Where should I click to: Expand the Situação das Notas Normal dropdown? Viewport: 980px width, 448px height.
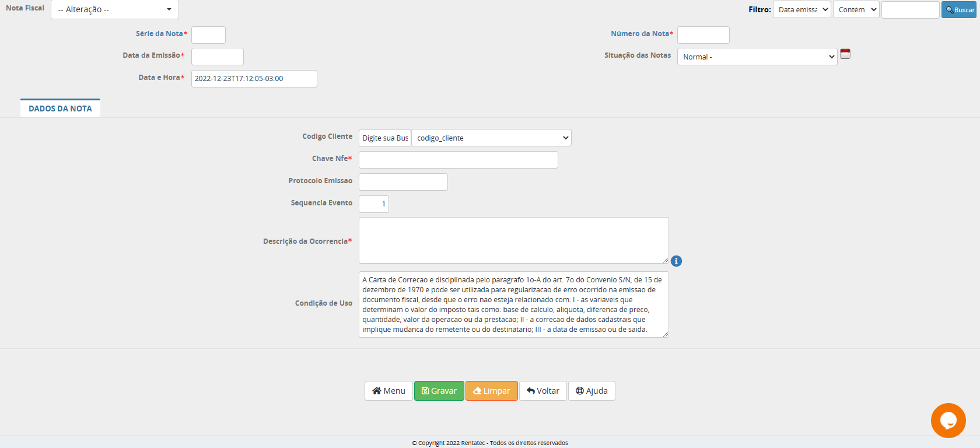click(x=757, y=57)
